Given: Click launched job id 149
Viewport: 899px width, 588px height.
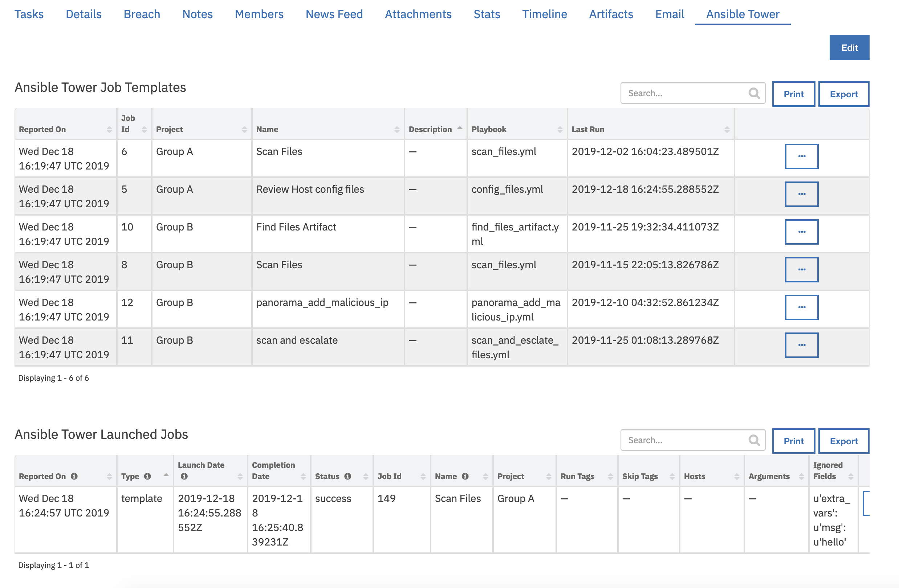Looking at the screenshot, I should 386,498.
